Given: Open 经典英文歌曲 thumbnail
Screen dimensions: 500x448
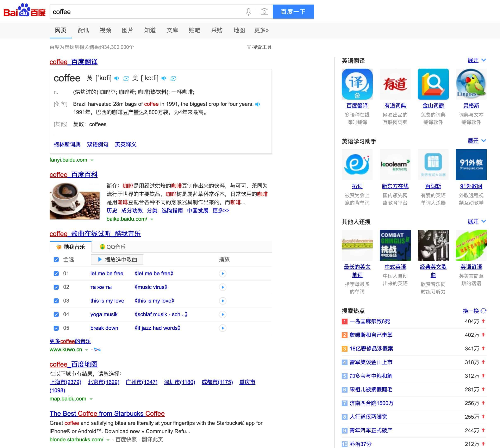Looking at the screenshot, I should (x=433, y=245).
